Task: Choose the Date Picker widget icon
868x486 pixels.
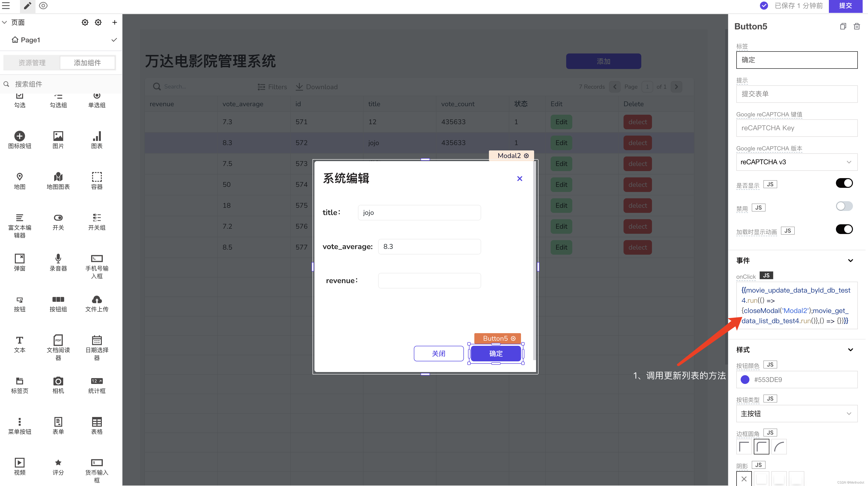Action: [97, 340]
